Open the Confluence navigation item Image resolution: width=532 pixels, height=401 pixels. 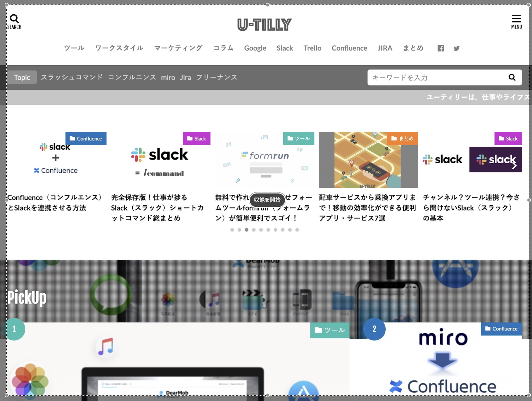349,48
